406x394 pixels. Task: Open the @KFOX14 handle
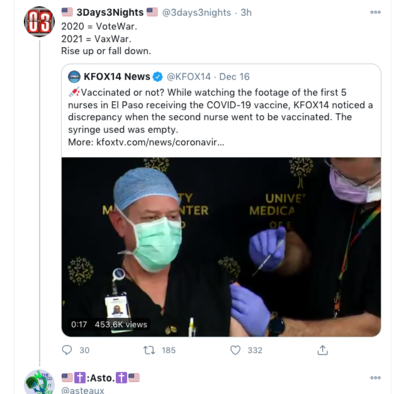click(189, 77)
